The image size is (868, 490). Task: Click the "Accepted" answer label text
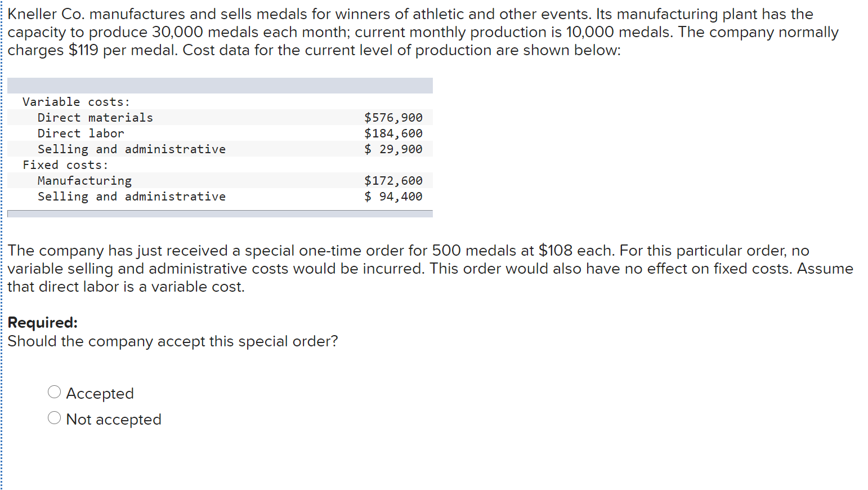[x=100, y=393]
